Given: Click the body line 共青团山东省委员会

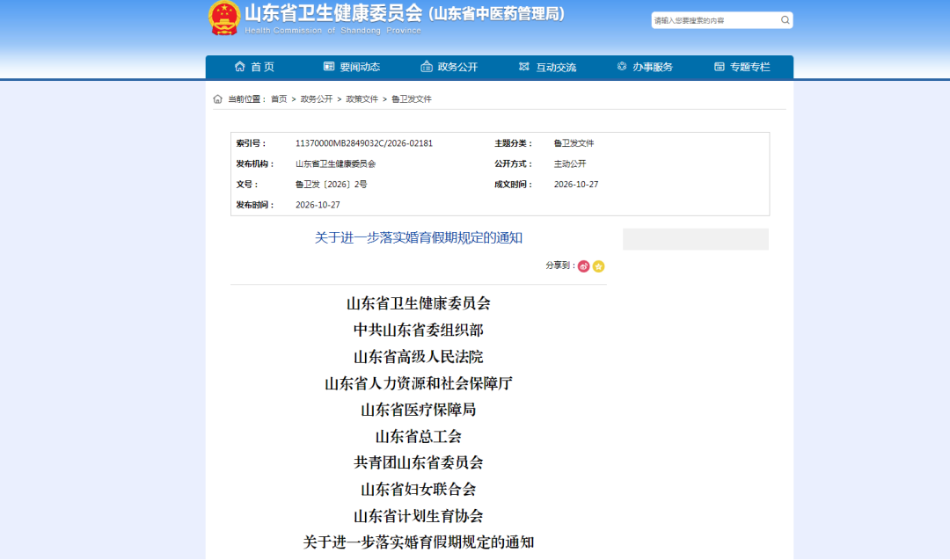Looking at the screenshot, I should pos(418,462).
